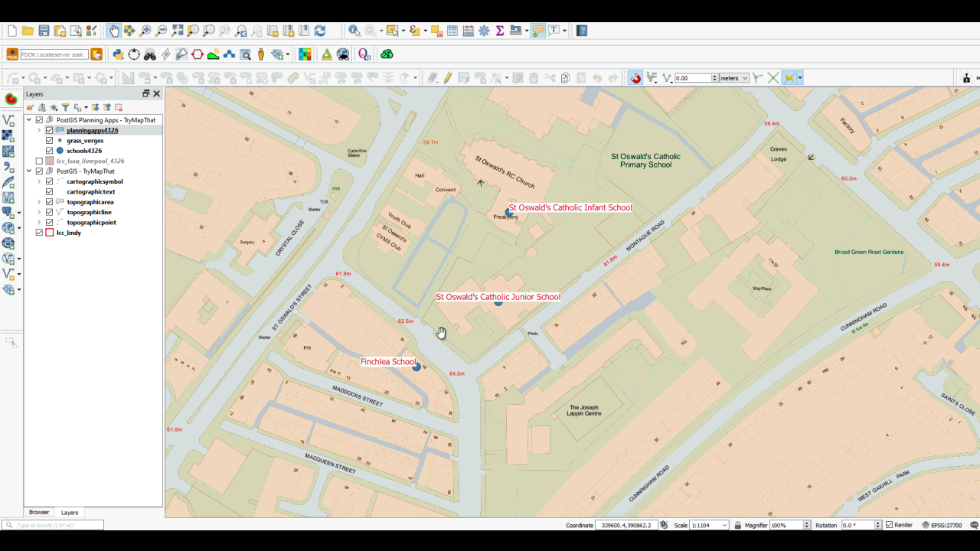Click the orange PDOK plugin icon

[12, 54]
